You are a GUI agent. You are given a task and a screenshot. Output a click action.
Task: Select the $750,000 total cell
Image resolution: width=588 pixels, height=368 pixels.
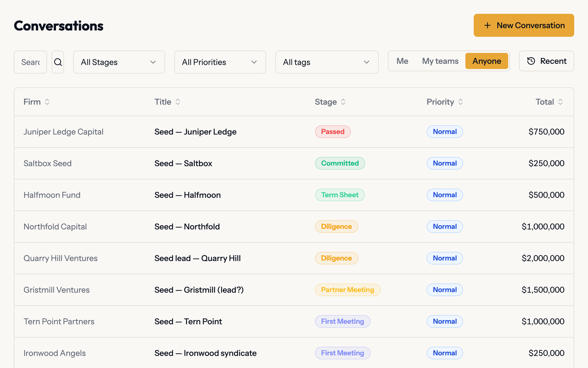[x=546, y=132]
